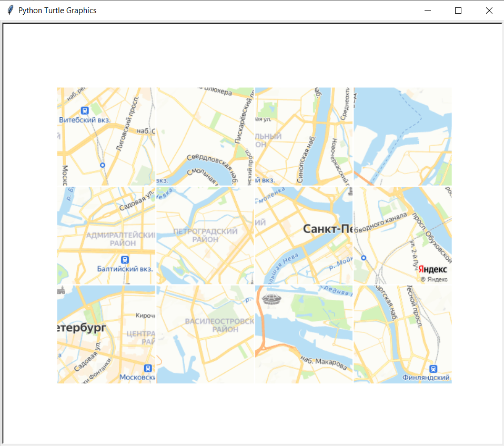Select the ПЕТРОГРАДСКИЙ РАЙОН map tile
Viewport: 504px width, 446px height.
tap(205, 236)
